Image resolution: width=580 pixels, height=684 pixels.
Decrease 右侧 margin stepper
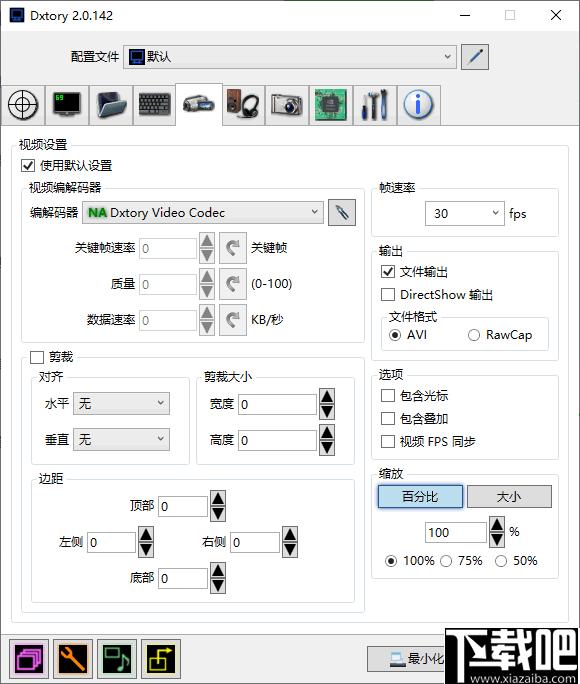click(290, 550)
